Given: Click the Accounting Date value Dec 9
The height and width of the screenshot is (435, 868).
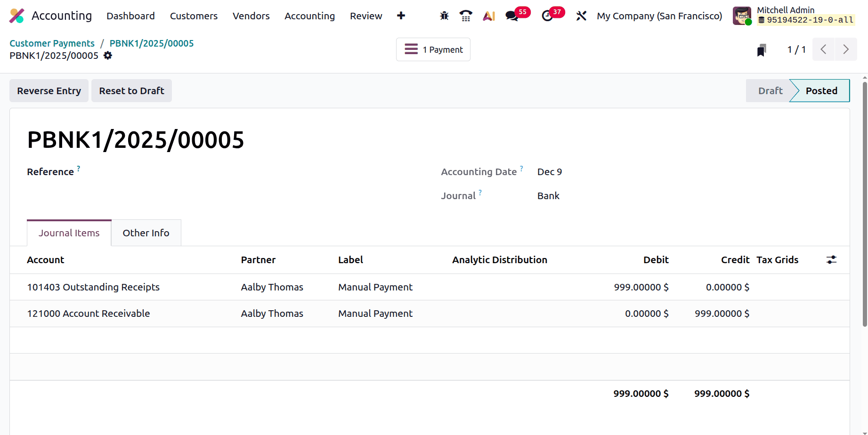Looking at the screenshot, I should pos(550,172).
